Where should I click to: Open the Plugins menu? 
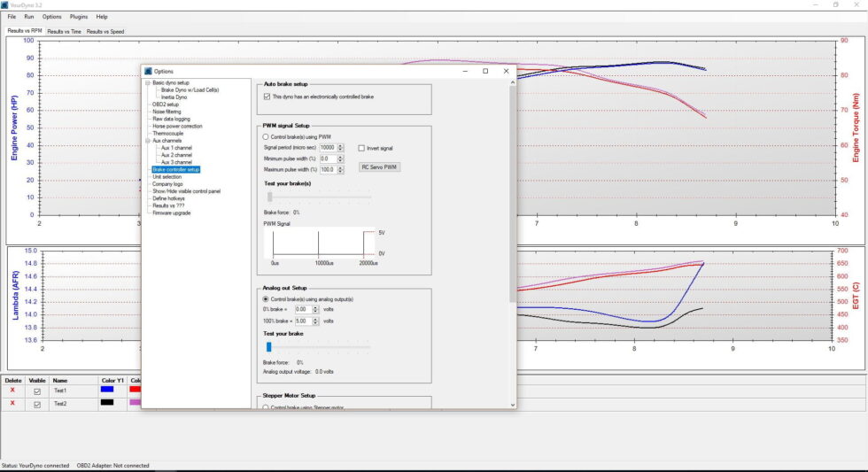(79, 17)
